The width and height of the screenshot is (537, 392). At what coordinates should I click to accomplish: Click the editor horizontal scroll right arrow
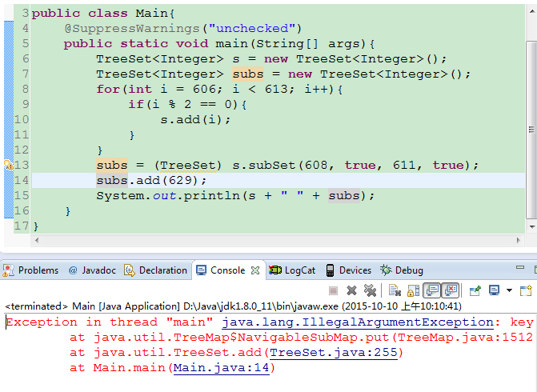519,240
